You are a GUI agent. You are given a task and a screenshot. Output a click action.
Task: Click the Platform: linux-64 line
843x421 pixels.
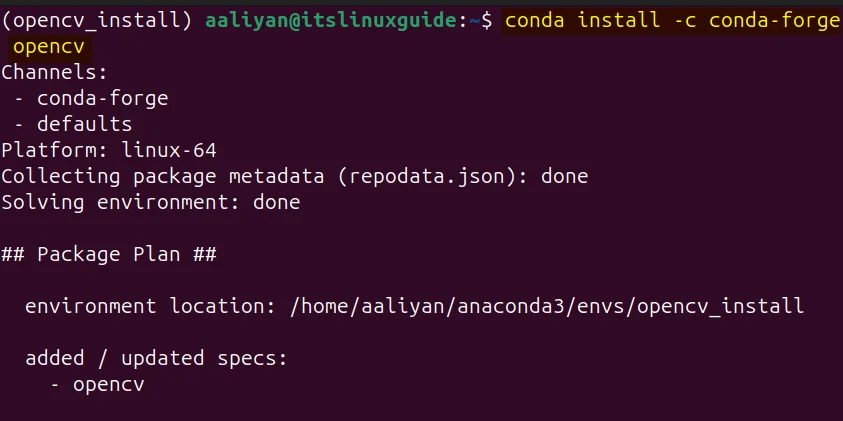[109, 150]
